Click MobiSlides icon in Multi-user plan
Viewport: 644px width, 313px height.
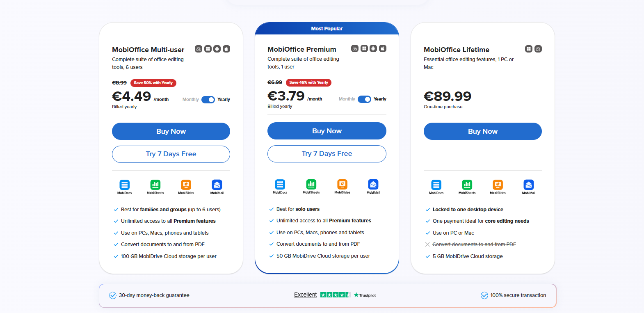(186, 185)
